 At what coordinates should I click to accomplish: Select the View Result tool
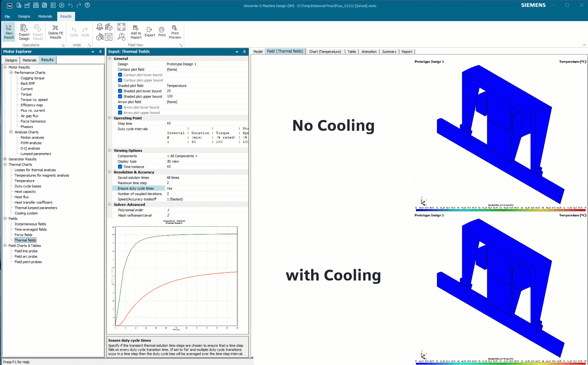(x=8, y=32)
